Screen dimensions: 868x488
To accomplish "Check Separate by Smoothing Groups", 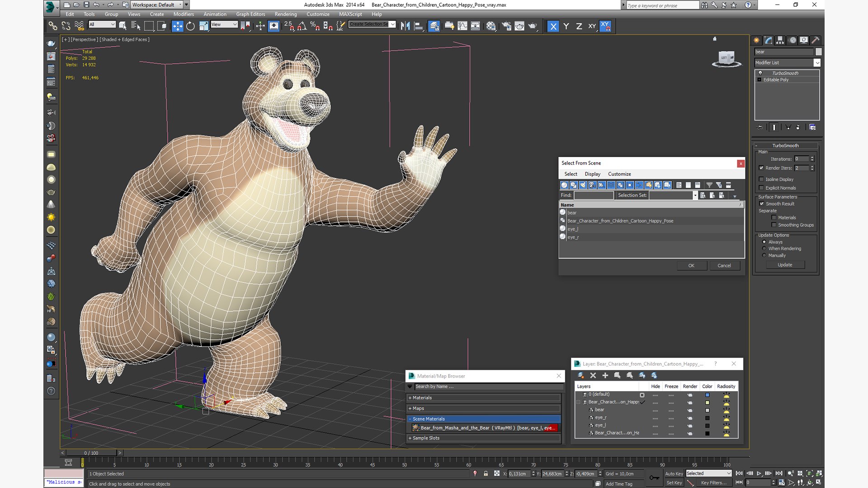I will pos(774,225).
